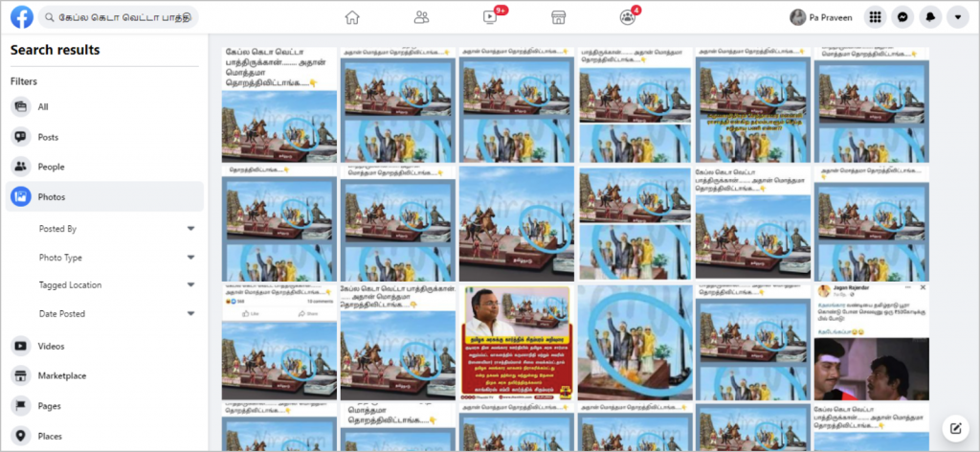Viewport: 980px width, 452px height.
Task: Click the Pages flag icon
Action: pos(21,406)
